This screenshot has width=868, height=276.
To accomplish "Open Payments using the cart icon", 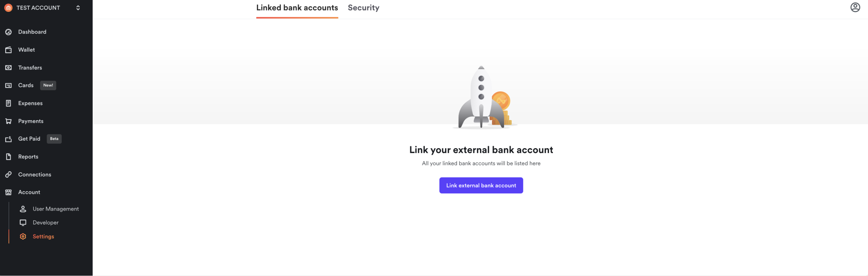I will (9, 121).
